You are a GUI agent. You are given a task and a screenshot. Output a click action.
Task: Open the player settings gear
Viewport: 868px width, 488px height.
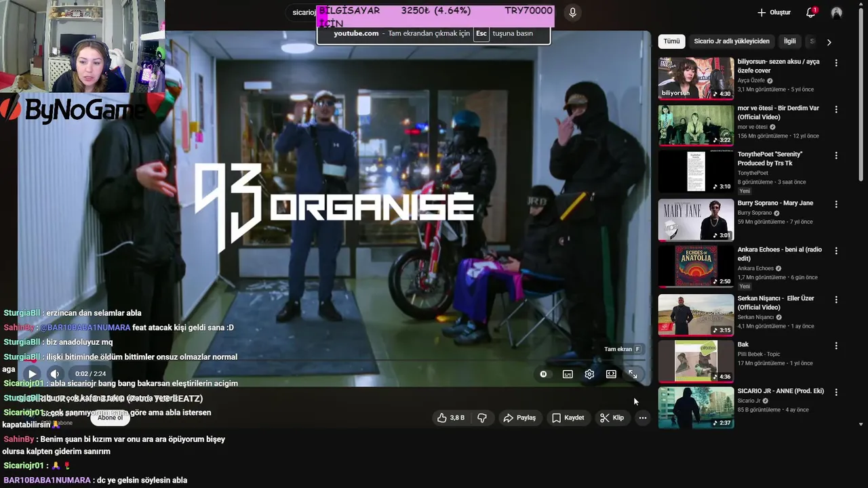(589, 374)
